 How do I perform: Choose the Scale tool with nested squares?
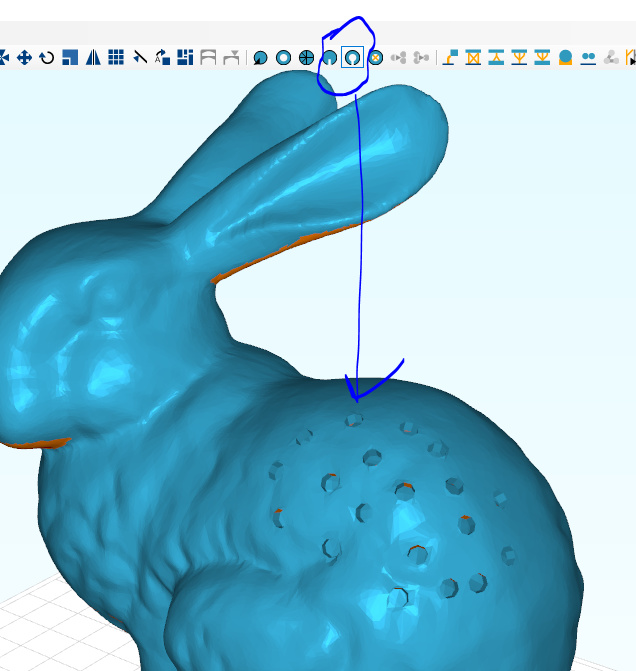point(70,57)
